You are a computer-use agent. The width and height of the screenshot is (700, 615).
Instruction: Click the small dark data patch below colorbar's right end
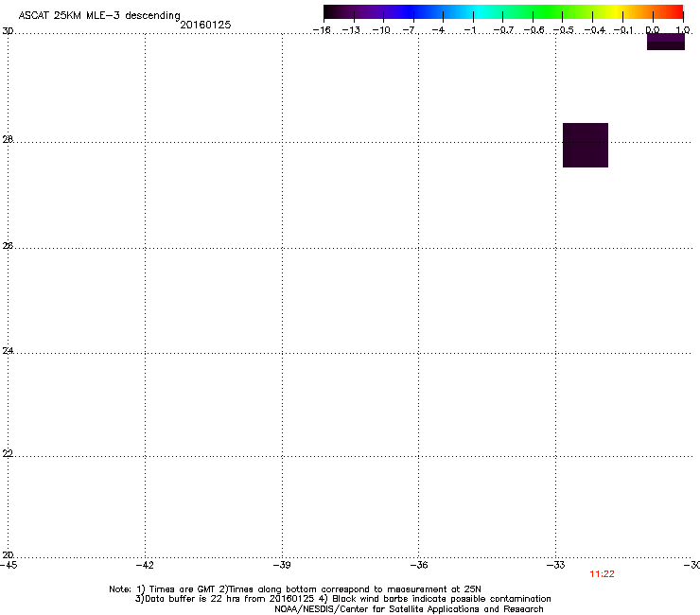(666, 42)
